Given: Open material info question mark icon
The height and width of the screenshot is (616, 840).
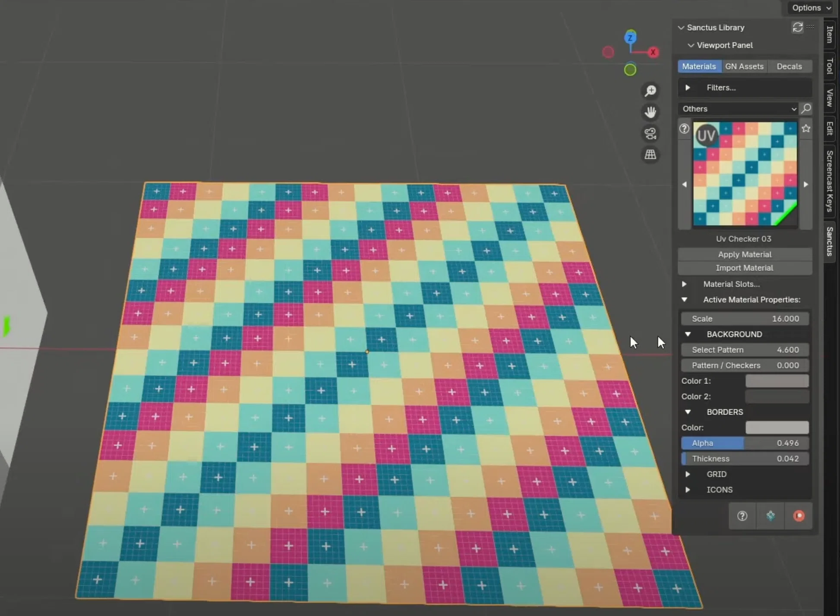Looking at the screenshot, I should (684, 129).
